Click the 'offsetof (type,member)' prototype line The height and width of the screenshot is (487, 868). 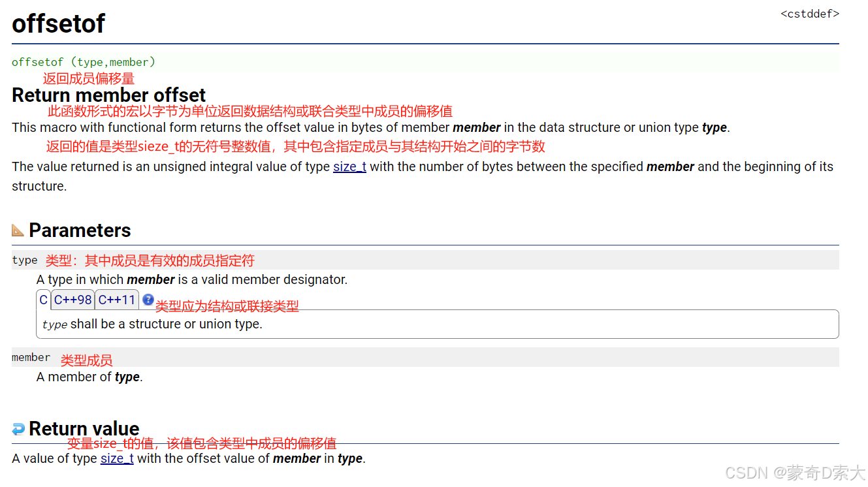(84, 62)
